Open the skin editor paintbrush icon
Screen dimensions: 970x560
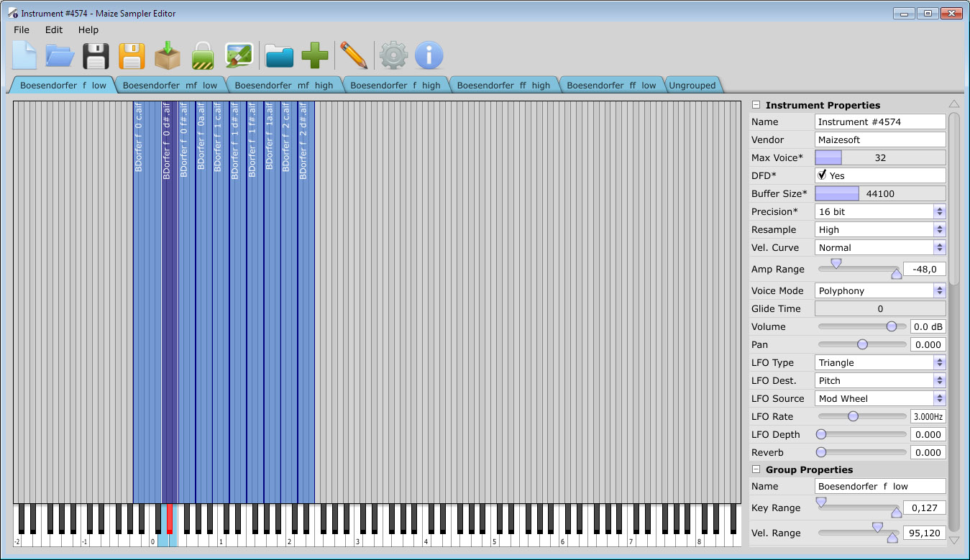click(x=239, y=55)
